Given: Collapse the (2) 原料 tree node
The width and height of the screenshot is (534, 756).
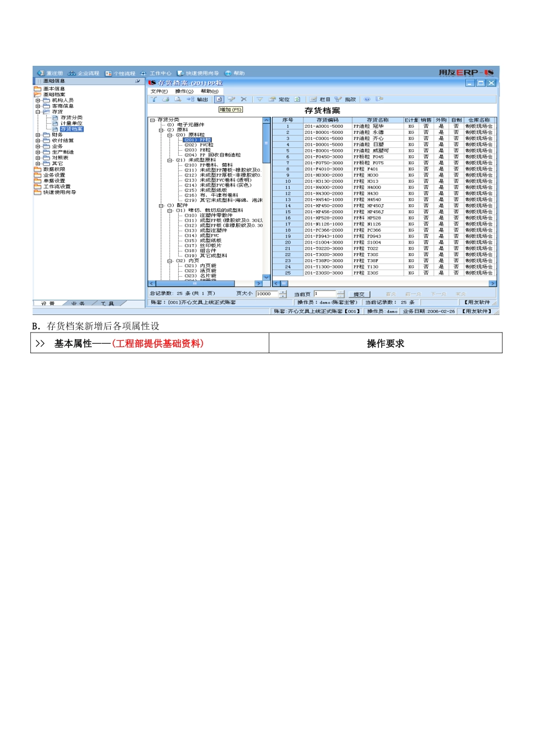Looking at the screenshot, I should [161, 130].
